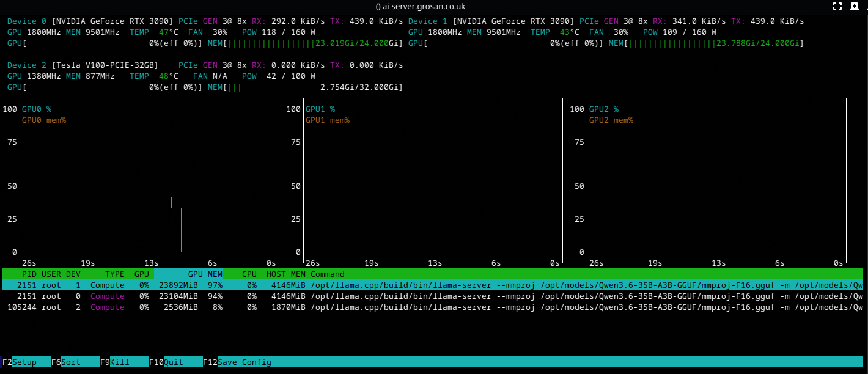This screenshot has height=374, width=868.
Task: Click the GPU0 mem% legend label
Action: (x=44, y=120)
